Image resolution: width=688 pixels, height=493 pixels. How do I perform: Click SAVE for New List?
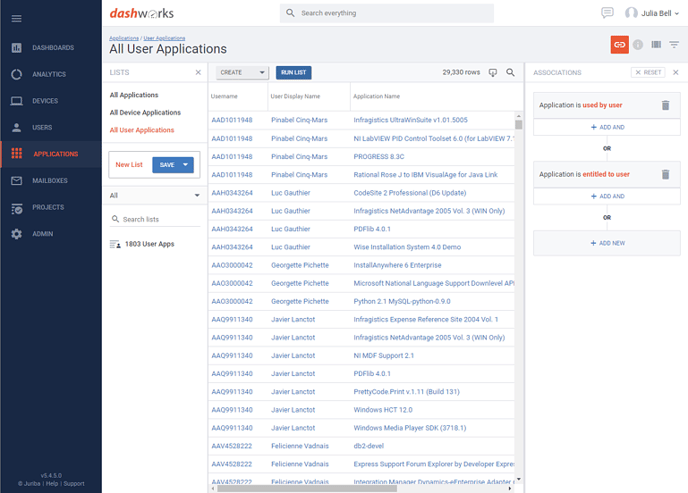pos(167,164)
